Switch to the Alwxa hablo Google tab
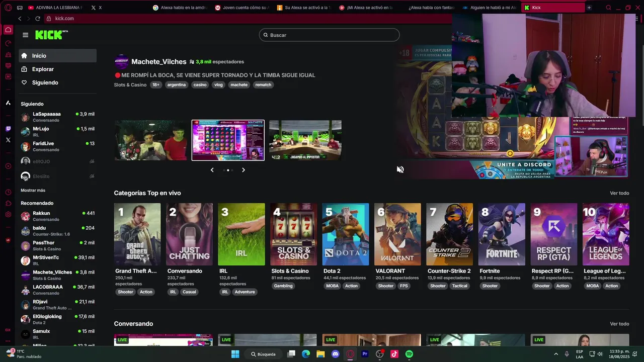Screen dimensions: 644x362 [x=180, y=8]
